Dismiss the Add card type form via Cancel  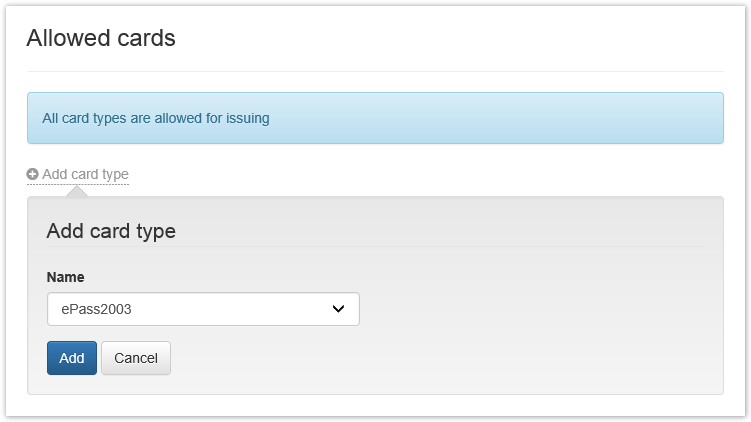click(x=136, y=358)
